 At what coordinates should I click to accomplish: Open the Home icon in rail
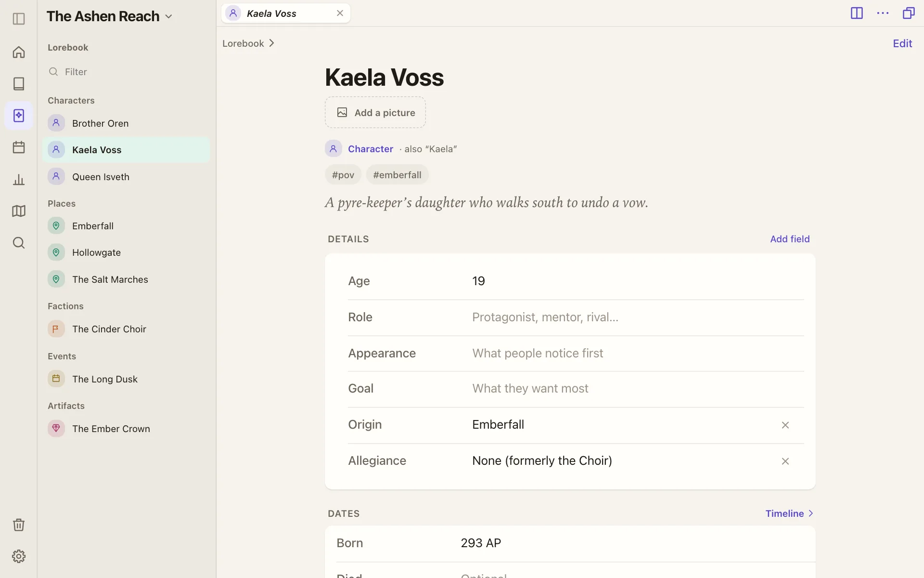[19, 52]
